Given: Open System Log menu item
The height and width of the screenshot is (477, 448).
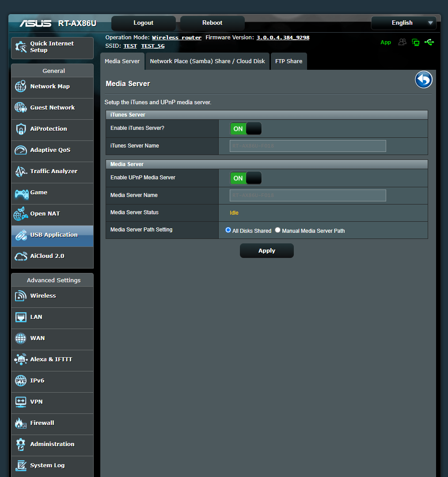Looking at the screenshot, I should tap(52, 466).
